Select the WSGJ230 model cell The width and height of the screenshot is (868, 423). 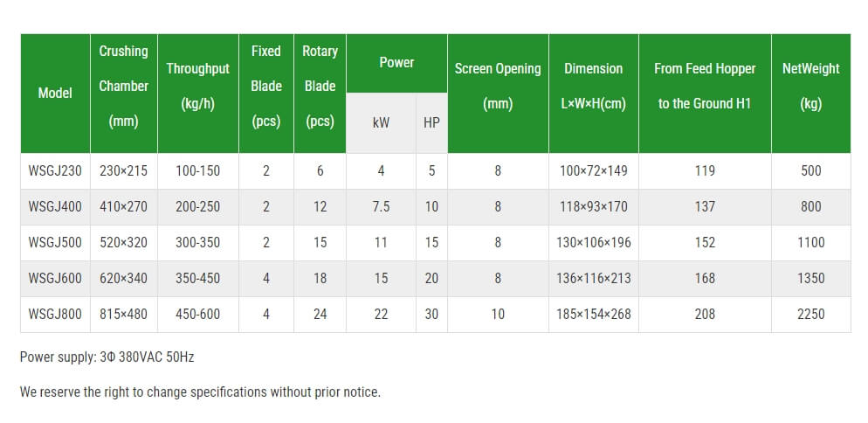(55, 170)
